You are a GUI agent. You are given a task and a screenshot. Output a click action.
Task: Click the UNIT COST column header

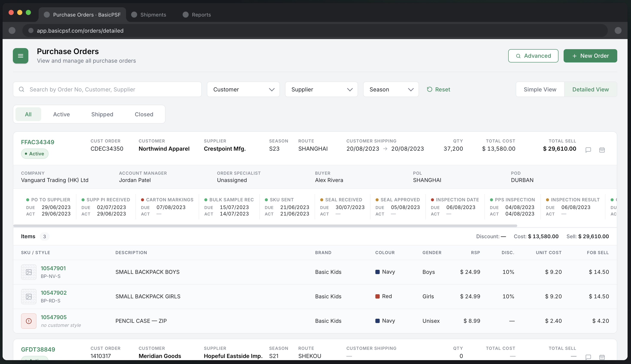[x=549, y=252]
